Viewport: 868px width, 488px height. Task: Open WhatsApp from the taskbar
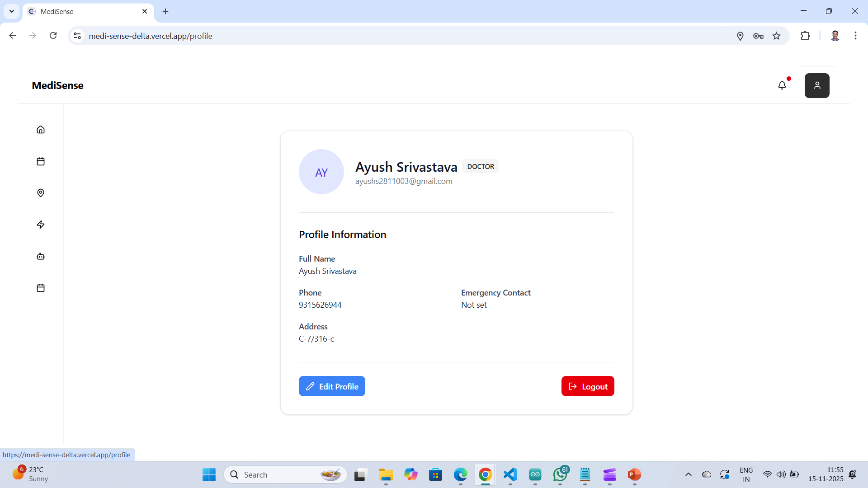pyautogui.click(x=560, y=474)
